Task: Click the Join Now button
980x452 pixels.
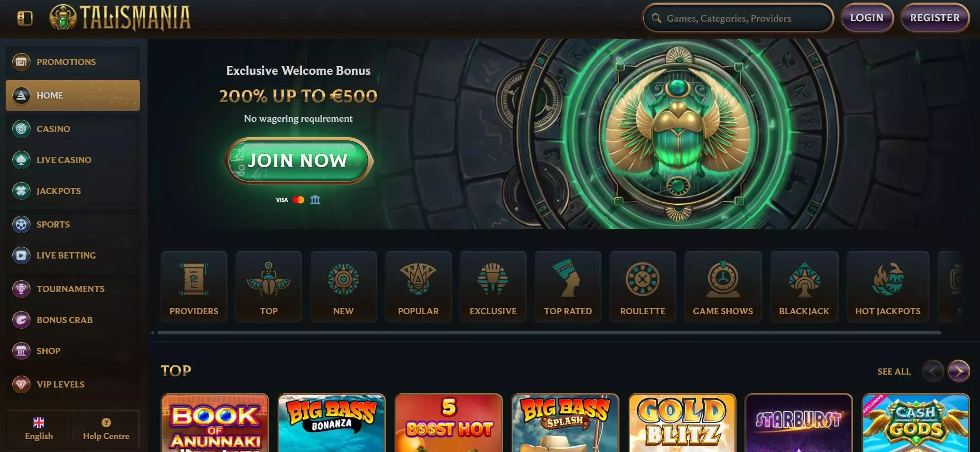Action: point(298,160)
